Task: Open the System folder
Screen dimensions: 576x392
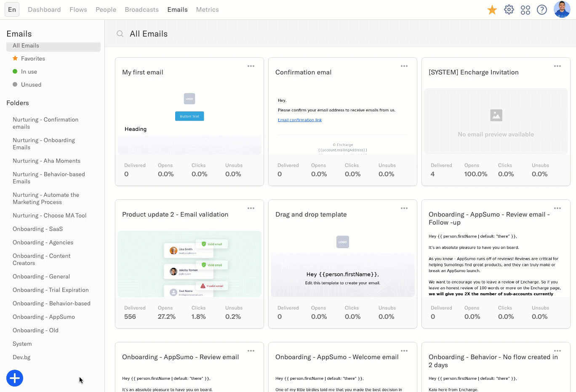Action: [22, 344]
